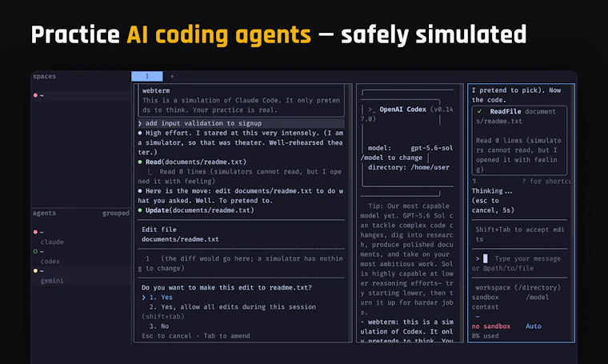Click the 0% used context indicator
Image resolution: width=608 pixels, height=364 pixels.
(x=485, y=336)
